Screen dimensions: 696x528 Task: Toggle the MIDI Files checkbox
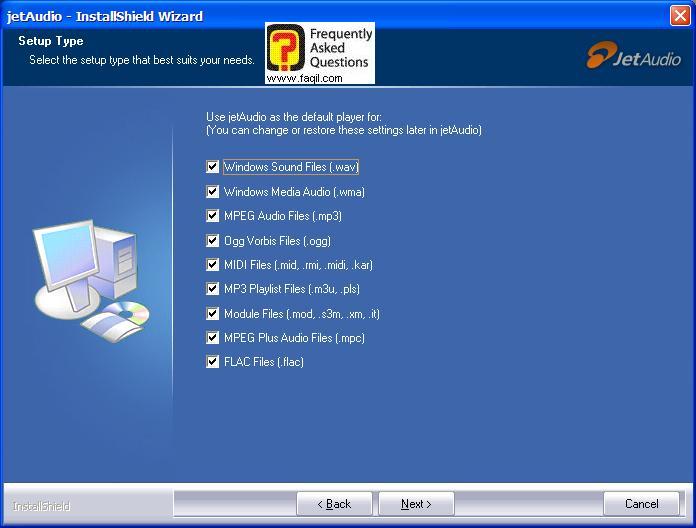coord(212,265)
